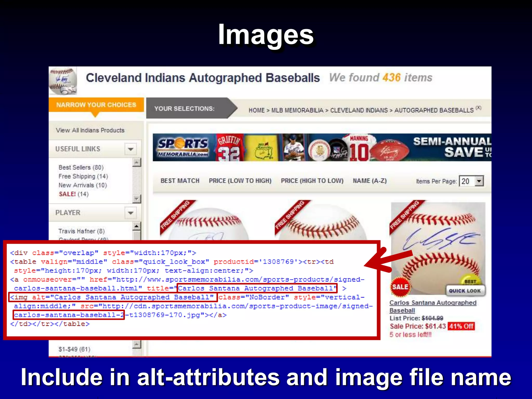This screenshot has width=532, height=399.
Task: Open Best Sellers (80) link
Action: 81,167
